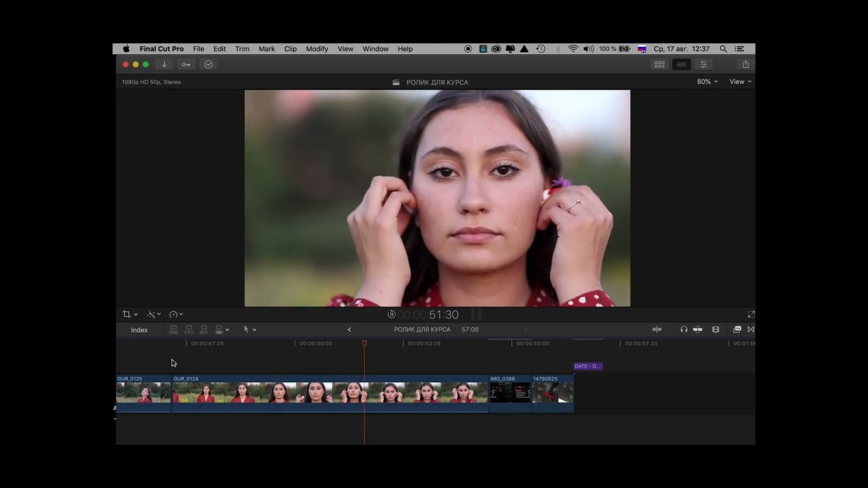Open the clip appearance filmstrip icon

[x=715, y=329]
